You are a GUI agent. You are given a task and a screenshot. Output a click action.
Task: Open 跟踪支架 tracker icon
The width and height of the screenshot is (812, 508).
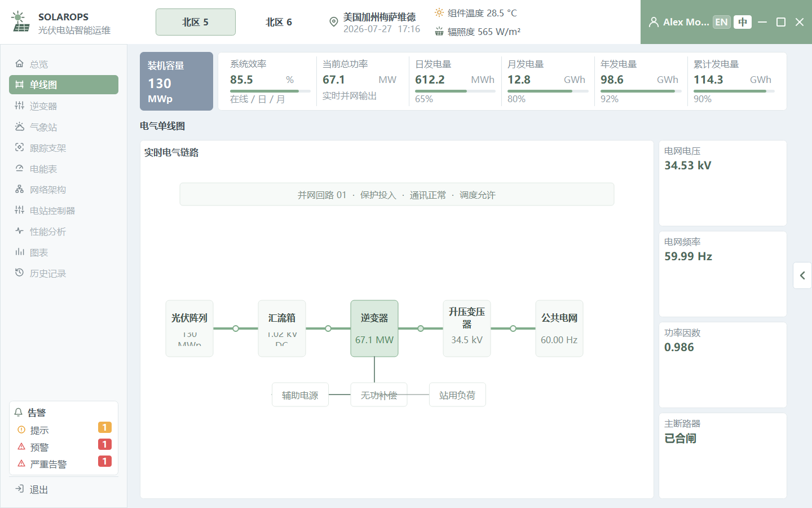(20, 147)
